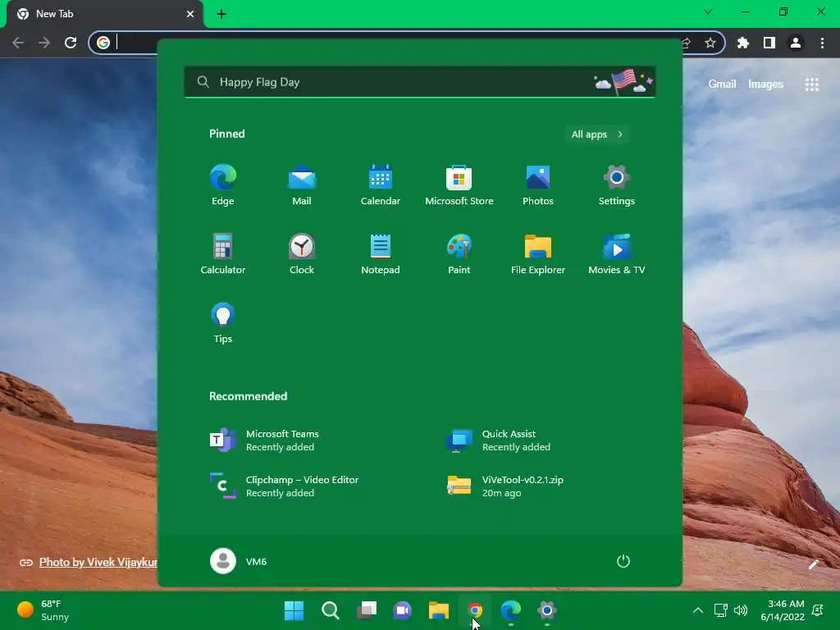Reload the page in Chrome
This screenshot has height=630, width=840.
71,43
